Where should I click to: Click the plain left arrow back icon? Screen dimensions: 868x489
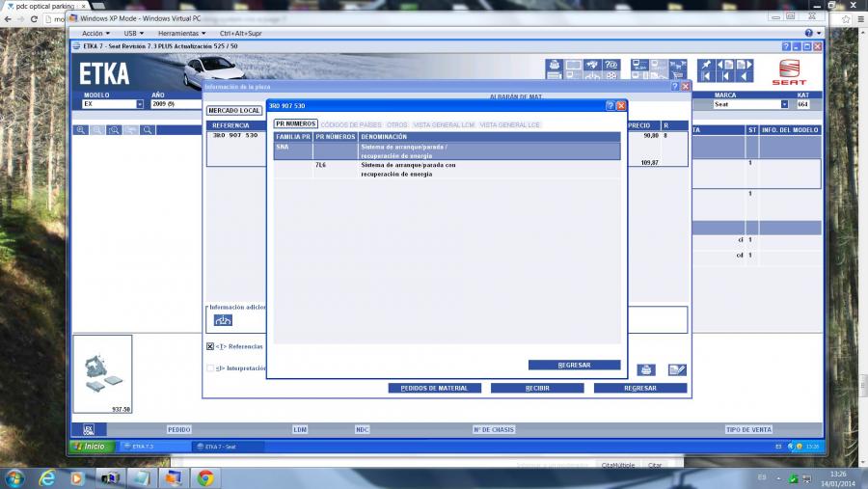745,76
